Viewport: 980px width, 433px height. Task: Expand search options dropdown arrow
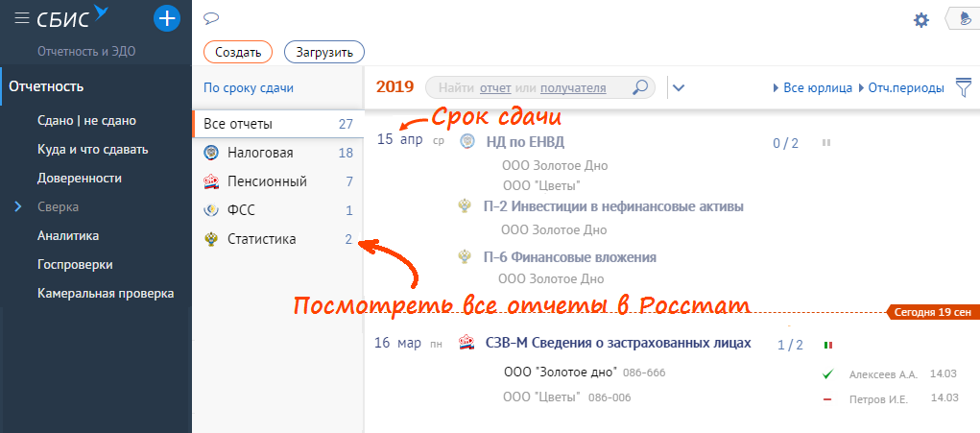(x=678, y=88)
